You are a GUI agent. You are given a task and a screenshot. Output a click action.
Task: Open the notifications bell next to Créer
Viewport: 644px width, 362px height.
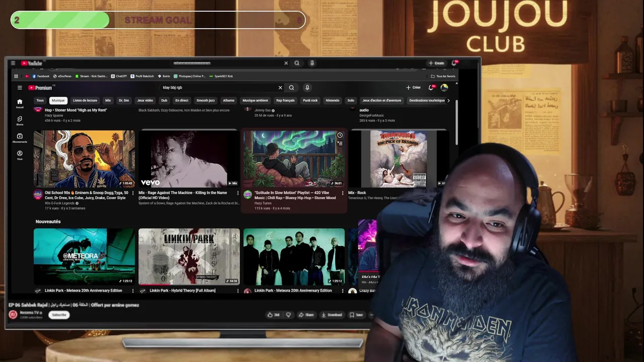click(x=431, y=87)
